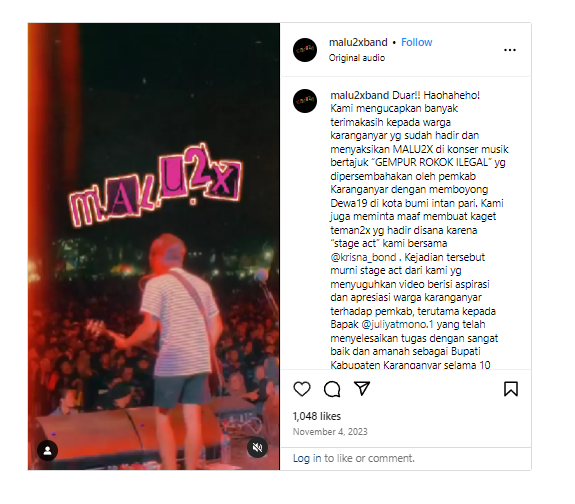575x504 pixels.
Task: Toggle video sound with muted speaker icon
Action: [x=257, y=448]
